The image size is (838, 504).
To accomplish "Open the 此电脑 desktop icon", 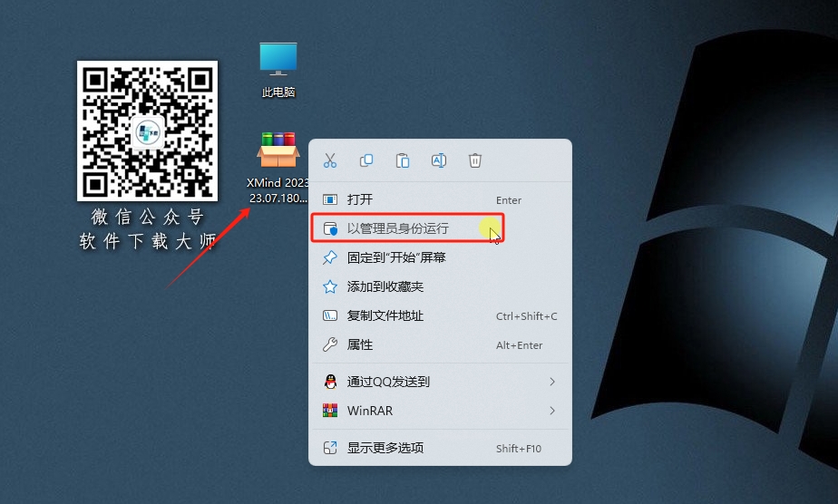I will click(x=278, y=70).
